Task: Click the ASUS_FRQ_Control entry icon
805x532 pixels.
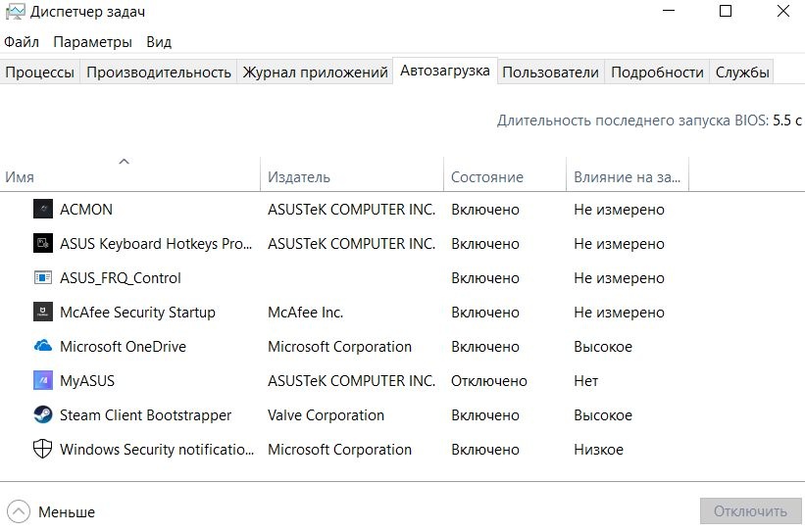Action: point(42,277)
